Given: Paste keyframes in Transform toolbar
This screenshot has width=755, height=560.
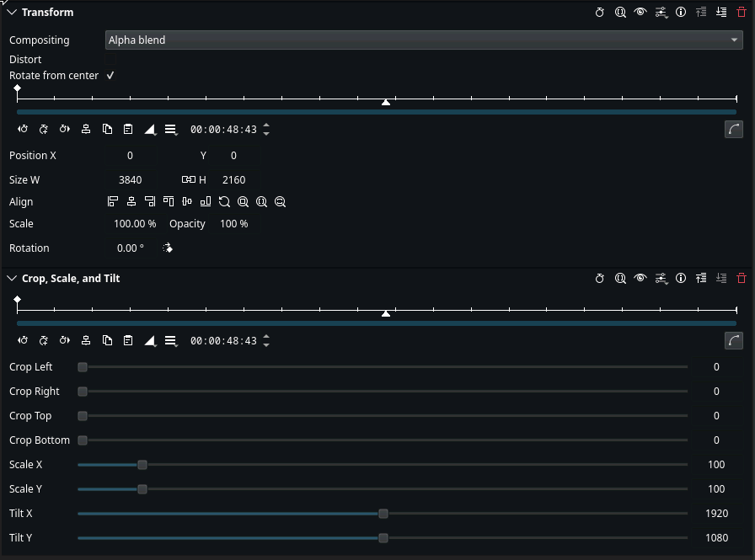Looking at the screenshot, I should pyautogui.click(x=128, y=129).
